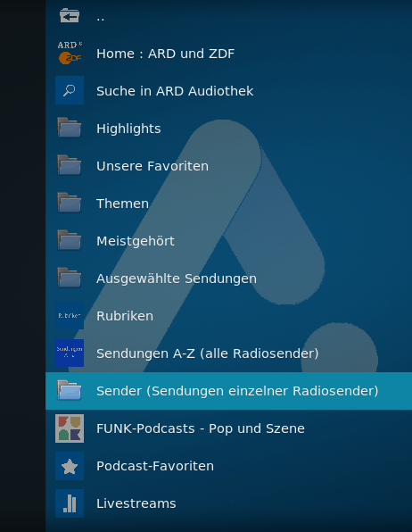This screenshot has width=412, height=532.
Task: Open 'Home : ARD und ZDF' entry
Action: [x=228, y=54]
